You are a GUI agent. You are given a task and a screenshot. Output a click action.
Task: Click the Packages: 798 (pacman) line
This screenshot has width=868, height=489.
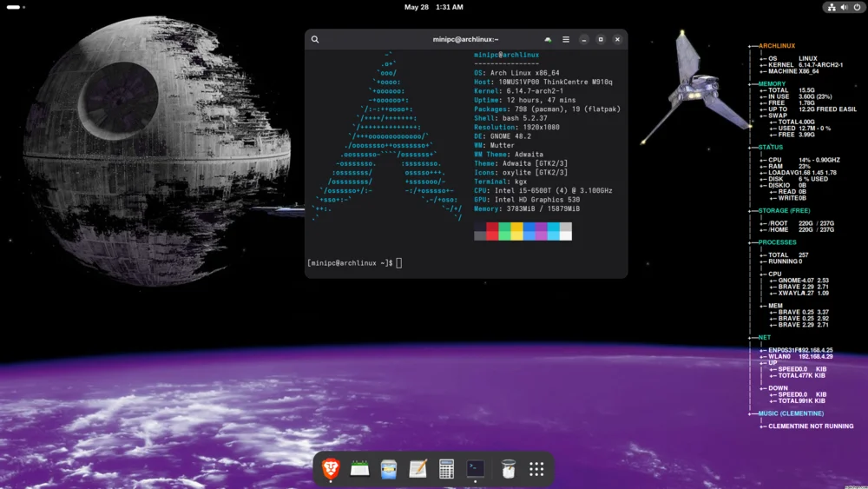547,109
